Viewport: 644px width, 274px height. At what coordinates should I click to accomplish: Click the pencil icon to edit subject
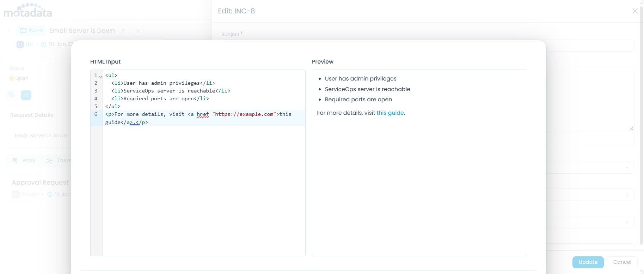(x=123, y=31)
